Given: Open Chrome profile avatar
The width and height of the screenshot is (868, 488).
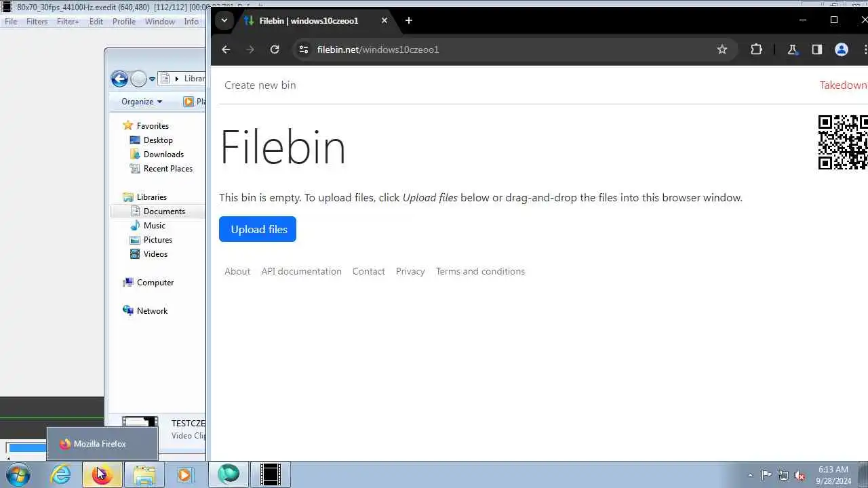Looking at the screenshot, I should (842, 49).
